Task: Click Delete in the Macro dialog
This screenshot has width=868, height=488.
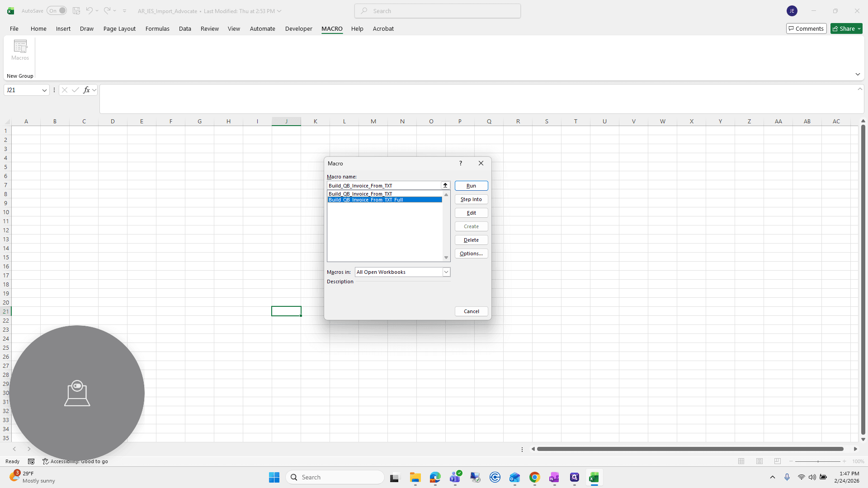Action: [471, 240]
